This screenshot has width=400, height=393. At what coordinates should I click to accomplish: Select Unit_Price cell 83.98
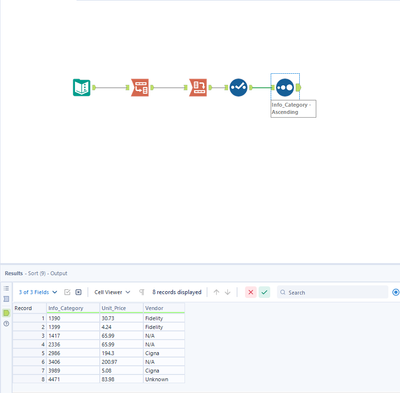(121, 379)
